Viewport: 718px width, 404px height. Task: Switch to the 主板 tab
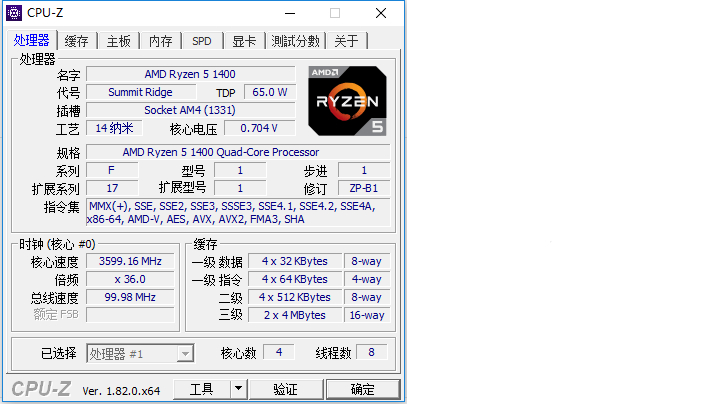point(119,41)
